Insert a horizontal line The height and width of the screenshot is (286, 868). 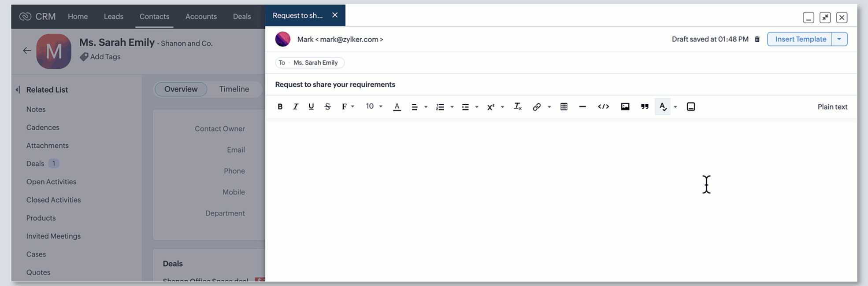coord(582,106)
